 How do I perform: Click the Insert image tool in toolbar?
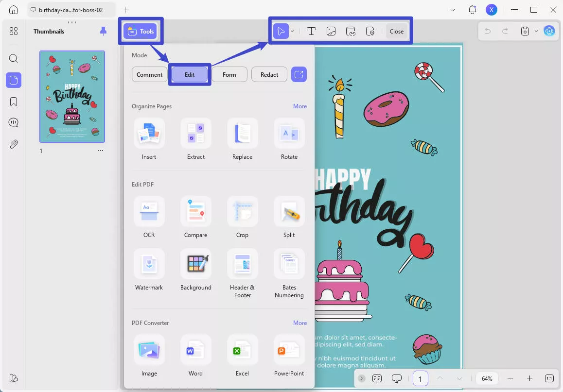point(331,32)
